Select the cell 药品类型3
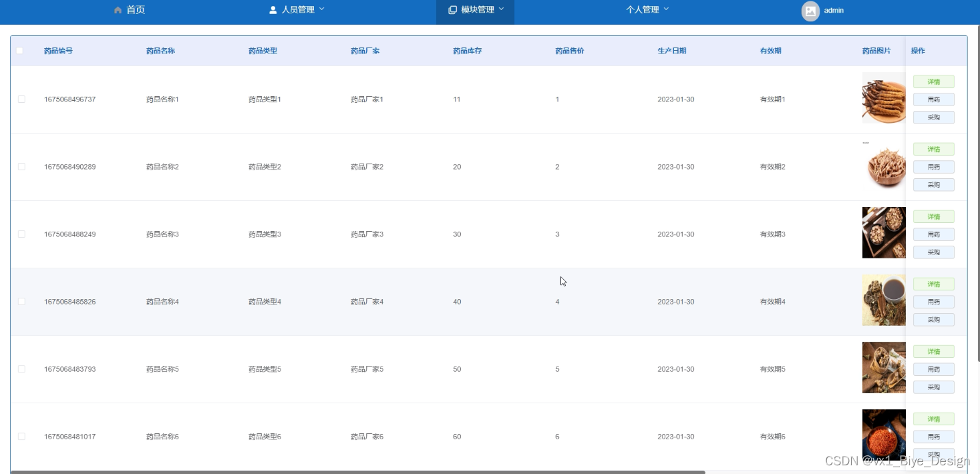The width and height of the screenshot is (980, 474). point(265,234)
